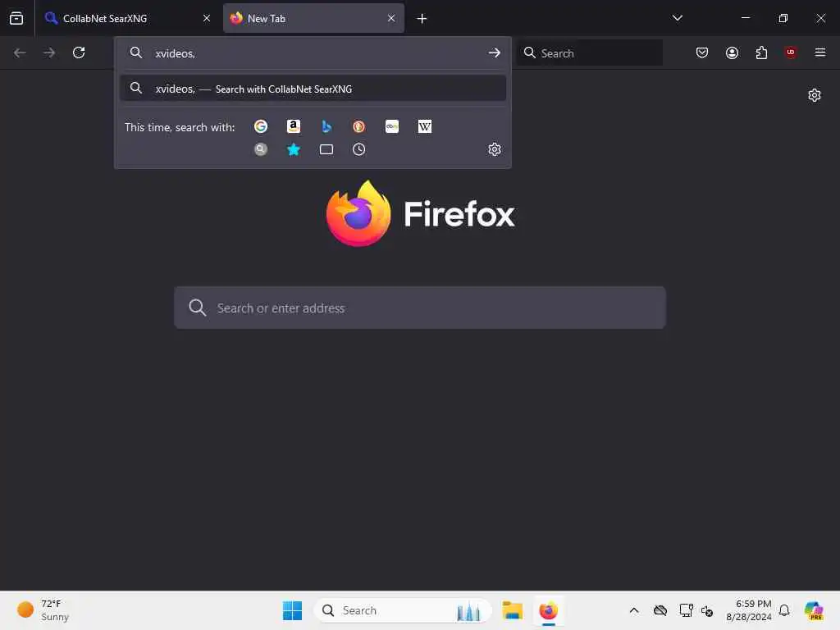The image size is (840, 630).
Task: Click the cloud sync tray icon
Action: tap(660, 610)
